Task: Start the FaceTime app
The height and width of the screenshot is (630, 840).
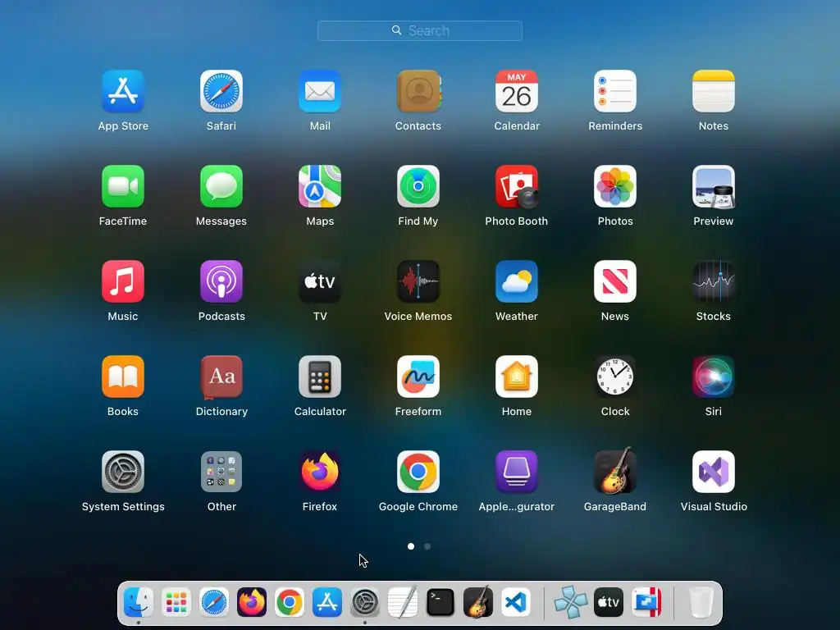Action: coord(123,186)
